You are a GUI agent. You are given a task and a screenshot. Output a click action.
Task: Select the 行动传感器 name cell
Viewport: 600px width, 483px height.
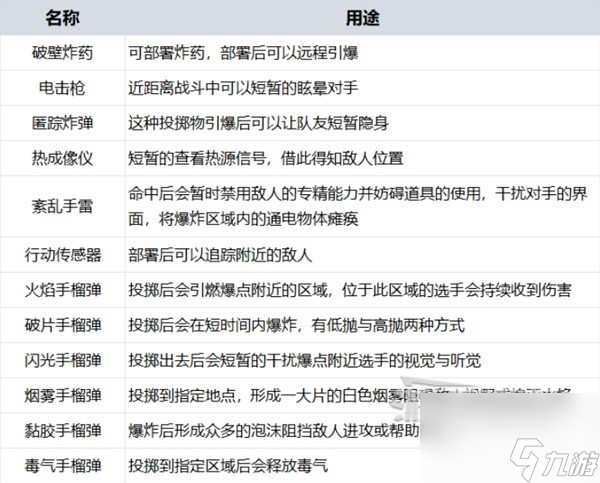tap(63, 255)
